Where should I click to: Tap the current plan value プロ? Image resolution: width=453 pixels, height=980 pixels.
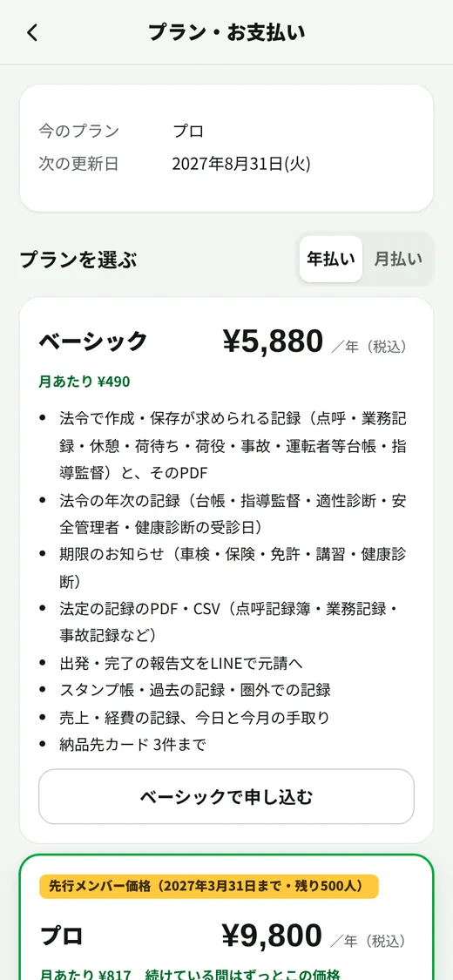[x=188, y=132]
